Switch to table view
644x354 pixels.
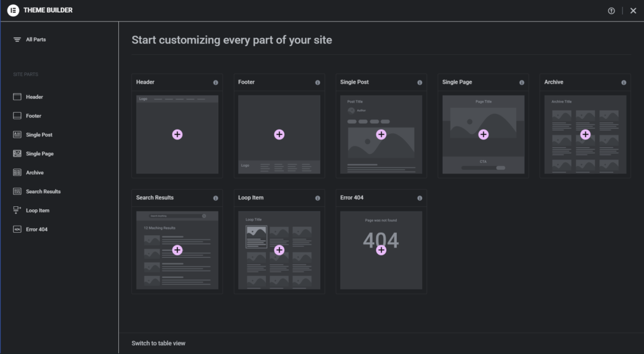tap(158, 343)
